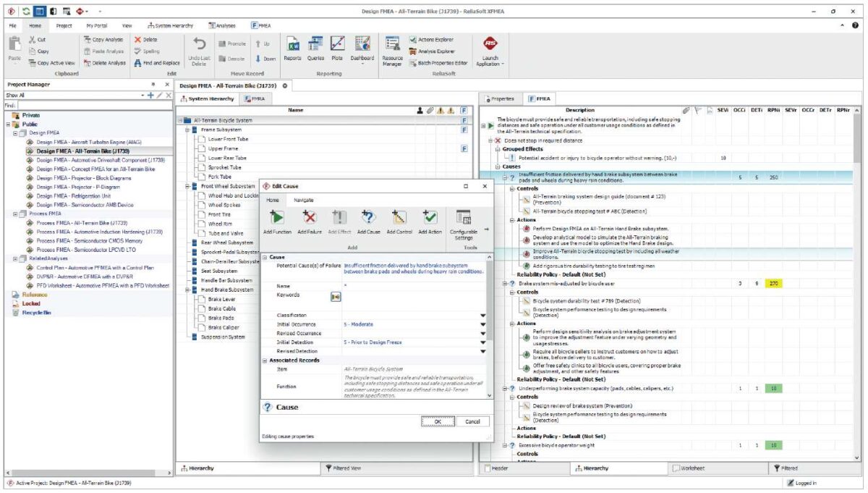Image resolution: width=868 pixels, height=493 pixels.
Task: Add new item in Project Manager with plus icon
Action: pos(150,95)
